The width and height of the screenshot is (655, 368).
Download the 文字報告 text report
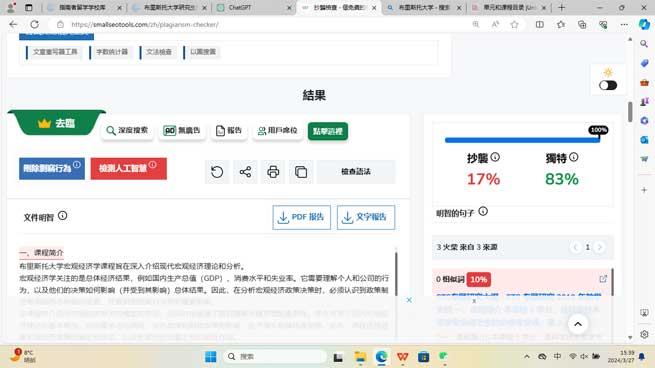point(366,217)
